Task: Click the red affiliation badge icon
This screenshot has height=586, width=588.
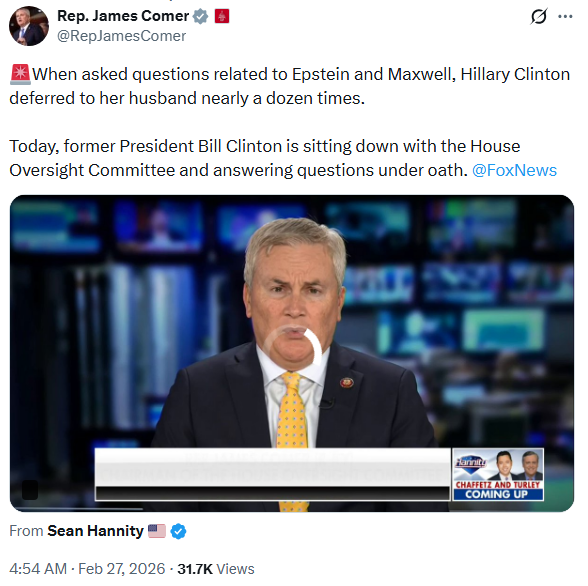Action: pyautogui.click(x=222, y=16)
